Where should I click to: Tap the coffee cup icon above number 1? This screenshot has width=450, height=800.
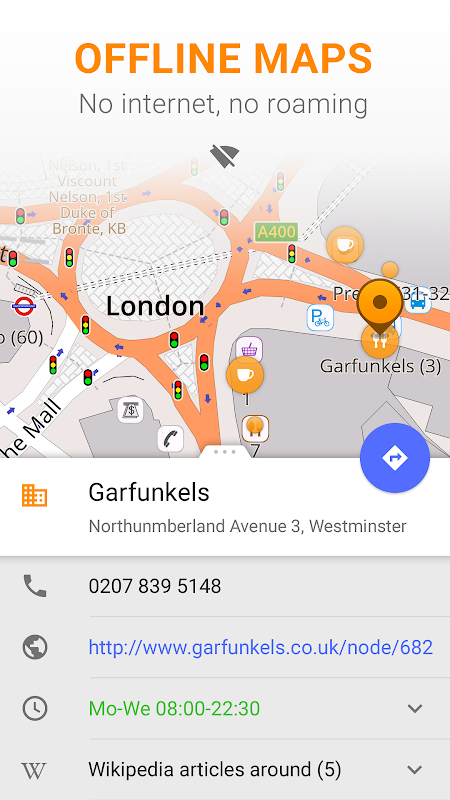(245, 375)
